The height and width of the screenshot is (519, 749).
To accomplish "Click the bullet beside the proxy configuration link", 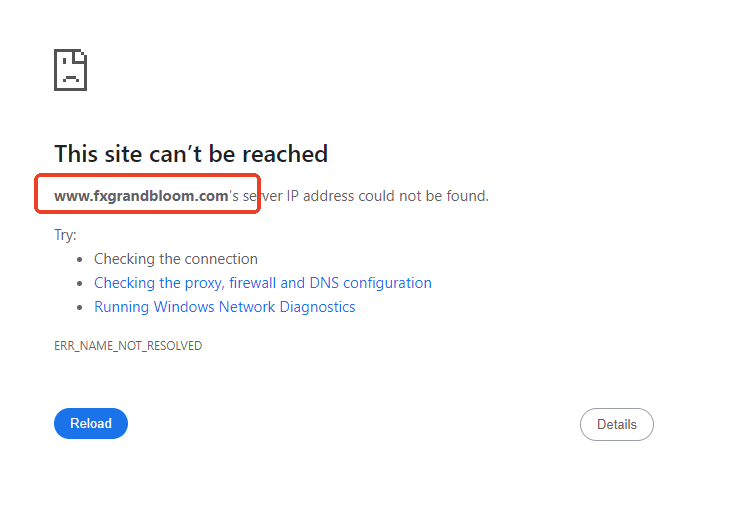I will click(x=80, y=283).
